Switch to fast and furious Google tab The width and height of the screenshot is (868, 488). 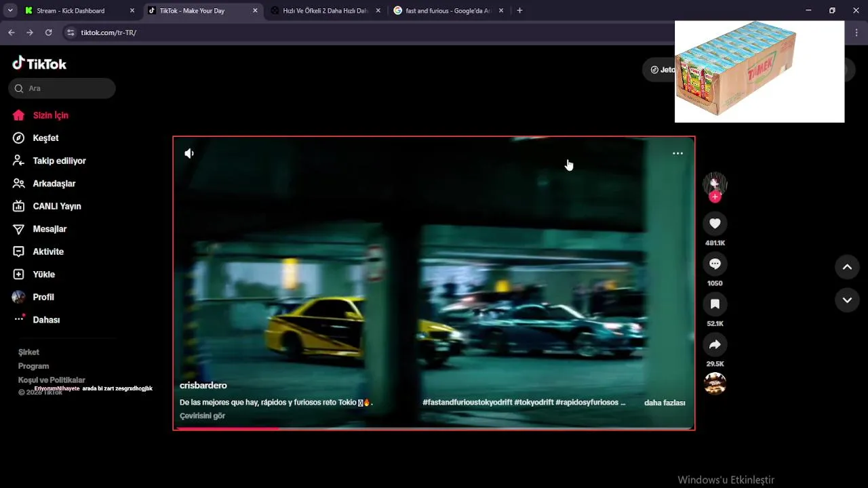coord(448,11)
